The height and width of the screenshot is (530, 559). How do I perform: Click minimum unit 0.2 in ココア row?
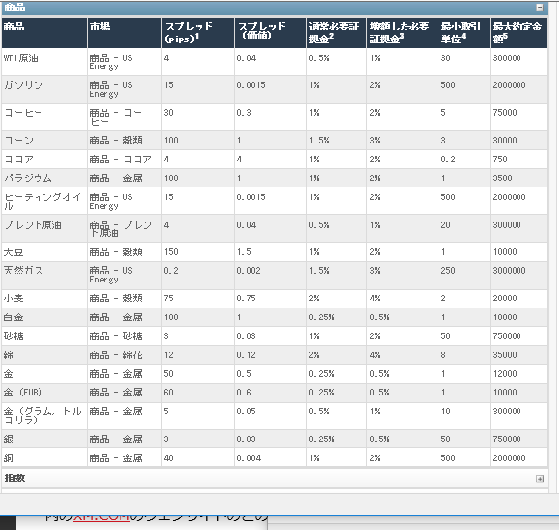tap(448, 159)
